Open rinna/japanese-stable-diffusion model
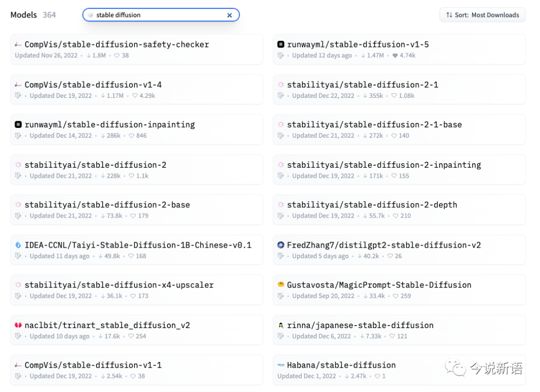Image resolution: width=540 pixels, height=392 pixels. 360,325
